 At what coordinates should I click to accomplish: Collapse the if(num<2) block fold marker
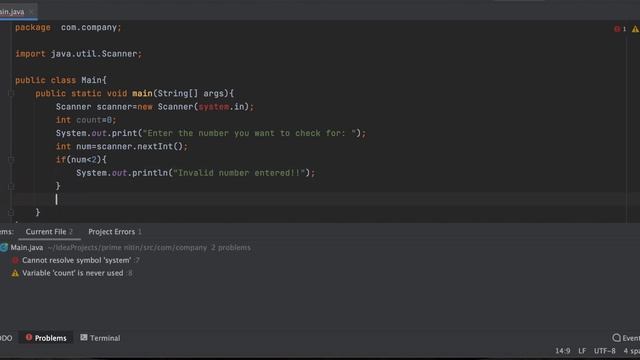pyautogui.click(x=11, y=160)
